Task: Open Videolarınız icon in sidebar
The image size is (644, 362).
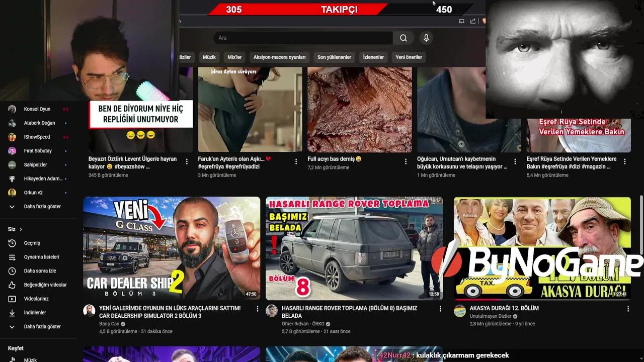Action: tap(12, 299)
